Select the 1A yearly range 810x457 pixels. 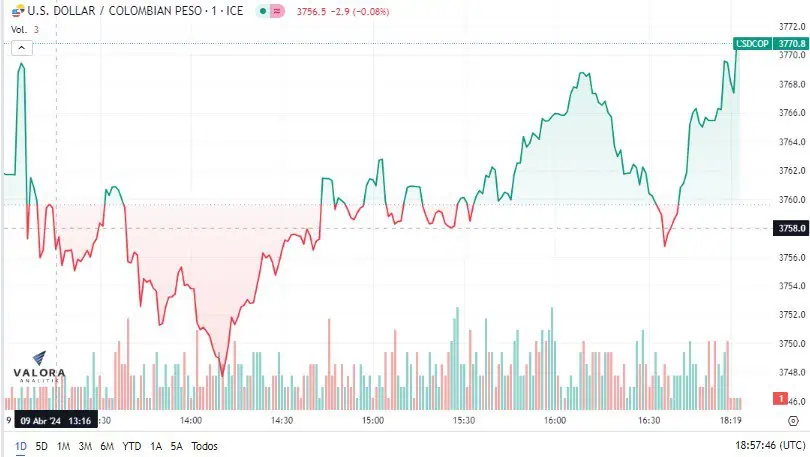click(156, 446)
